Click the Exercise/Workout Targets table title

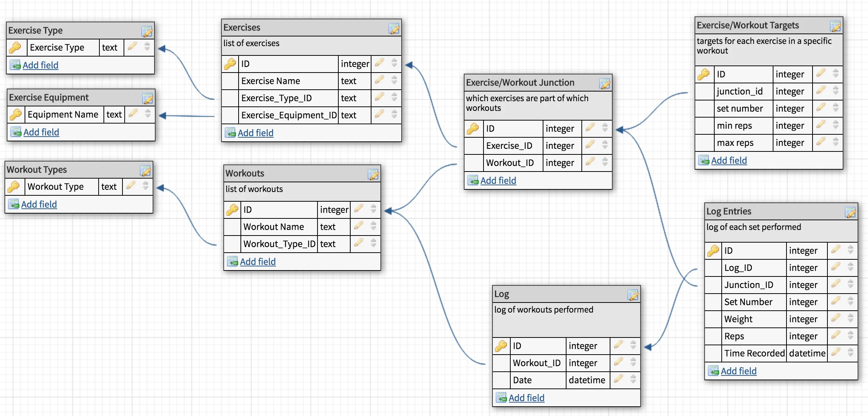point(747,25)
